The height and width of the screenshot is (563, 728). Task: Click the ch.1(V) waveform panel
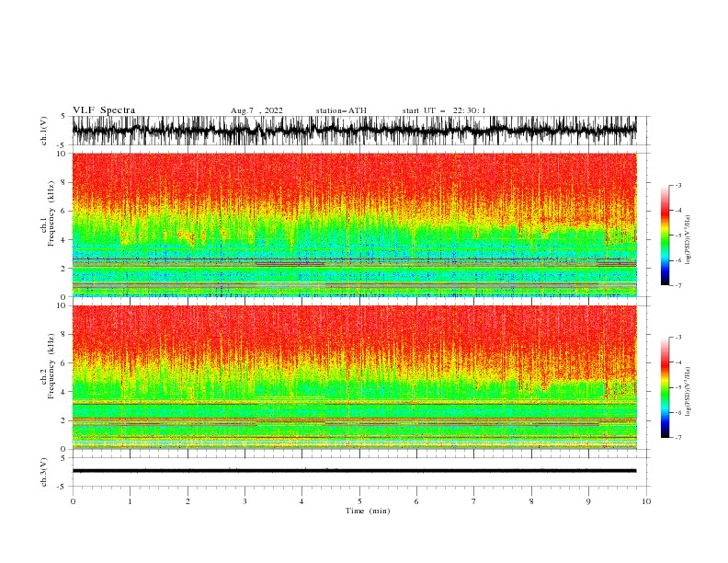coord(360,131)
